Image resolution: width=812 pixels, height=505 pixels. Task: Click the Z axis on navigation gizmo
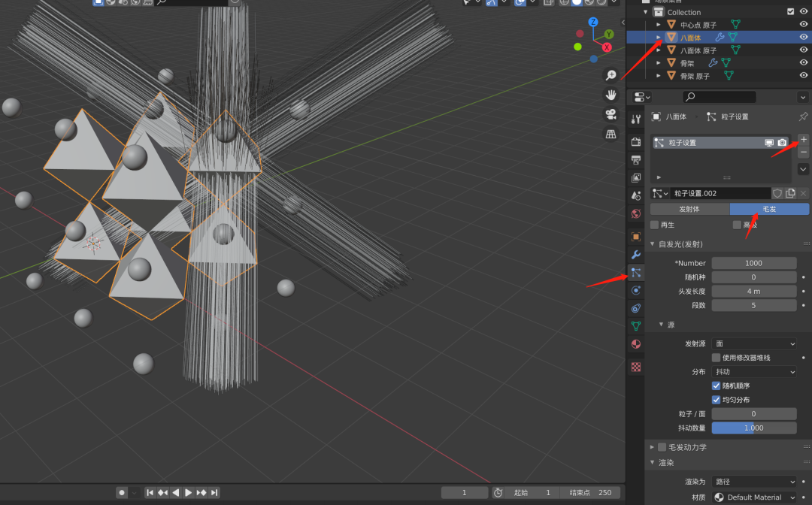[x=593, y=22]
